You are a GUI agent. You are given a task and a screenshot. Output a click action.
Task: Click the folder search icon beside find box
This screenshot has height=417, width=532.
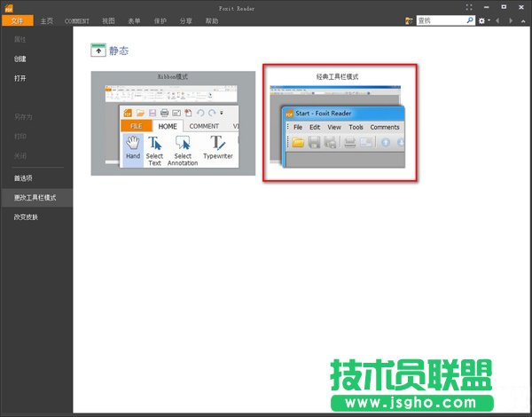[x=409, y=21]
